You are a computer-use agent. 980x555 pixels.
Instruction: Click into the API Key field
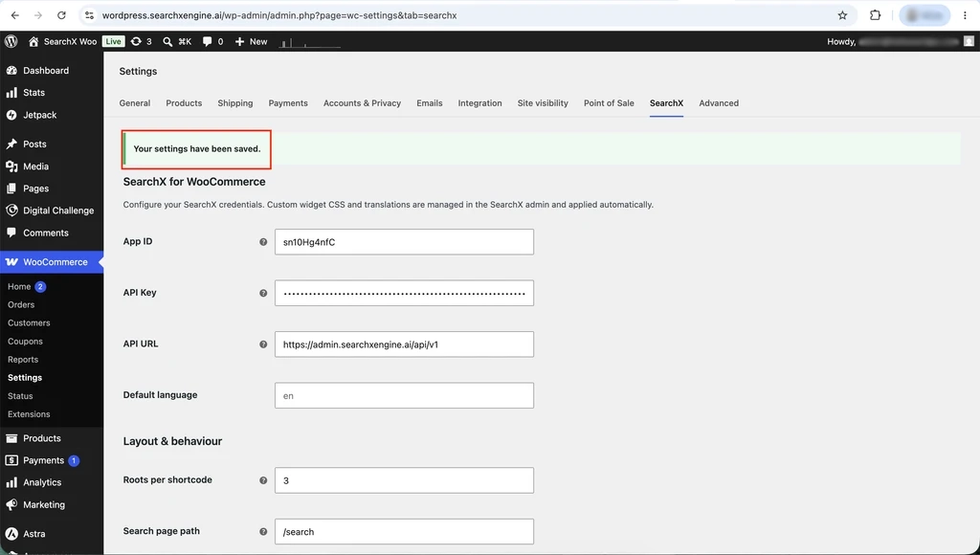point(405,293)
